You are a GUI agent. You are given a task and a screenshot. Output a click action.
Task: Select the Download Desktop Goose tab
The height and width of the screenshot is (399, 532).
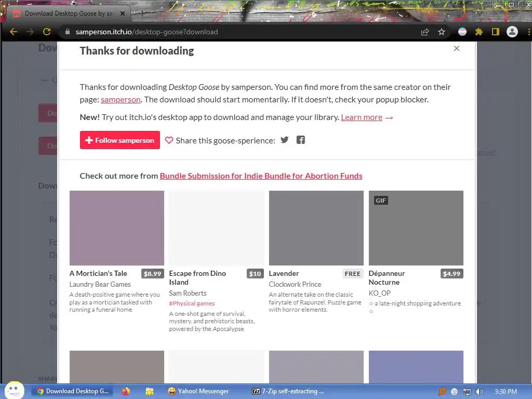68,14
